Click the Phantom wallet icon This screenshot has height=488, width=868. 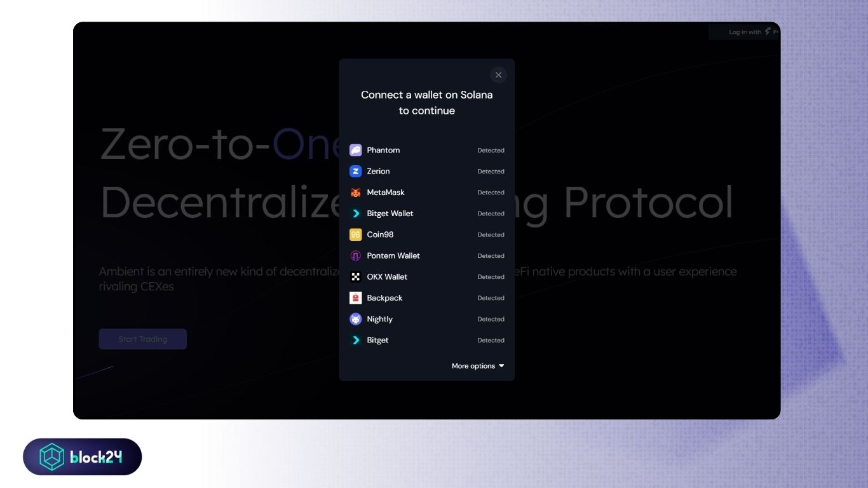[x=356, y=151]
